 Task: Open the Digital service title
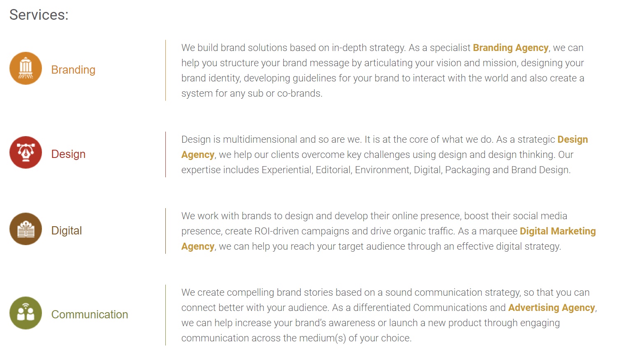[x=66, y=231]
